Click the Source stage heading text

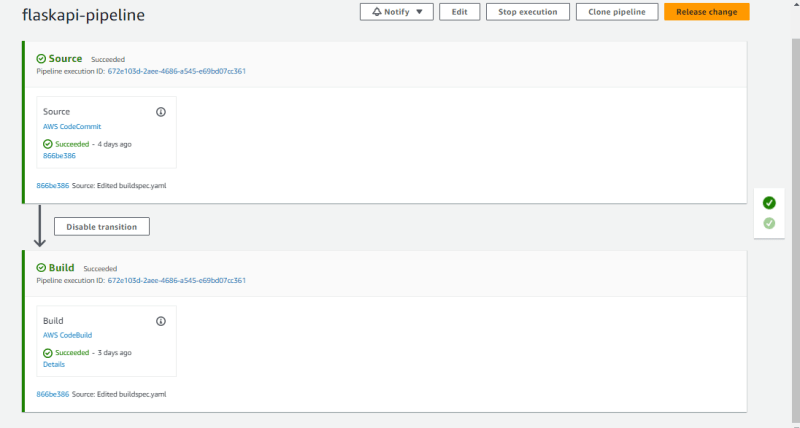point(65,59)
